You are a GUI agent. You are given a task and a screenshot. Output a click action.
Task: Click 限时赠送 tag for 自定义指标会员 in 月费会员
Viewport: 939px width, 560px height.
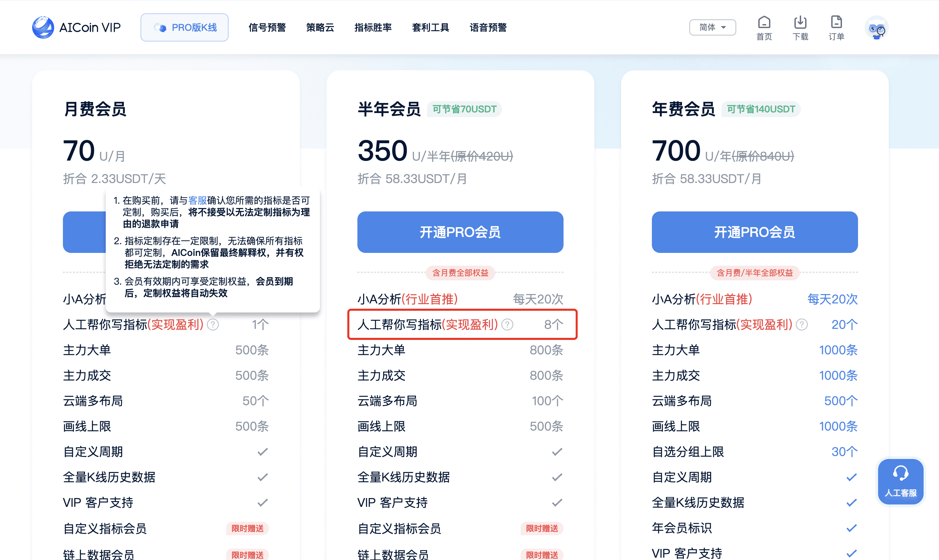coord(248,528)
